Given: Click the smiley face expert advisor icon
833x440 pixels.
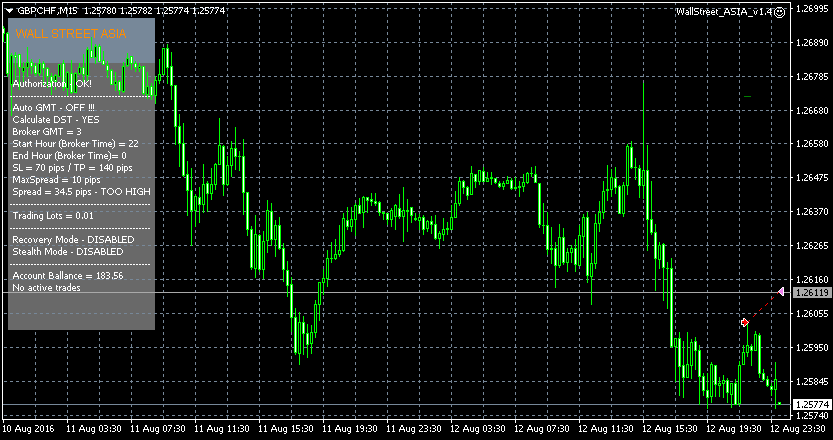Looking at the screenshot, I should [x=780, y=12].
